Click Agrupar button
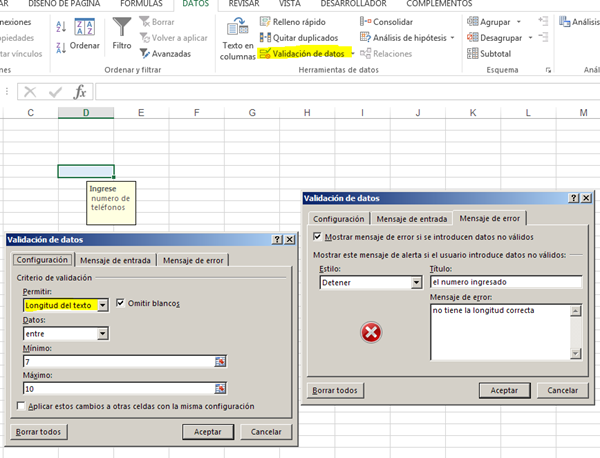Screen dimensions: 600x458 (489, 22)
